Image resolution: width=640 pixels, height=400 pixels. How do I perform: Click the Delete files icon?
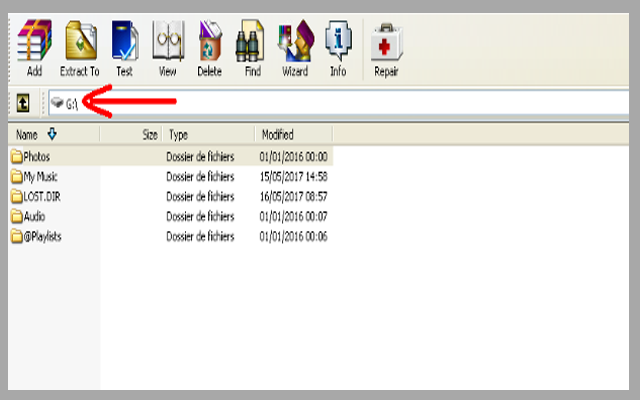(x=210, y=41)
